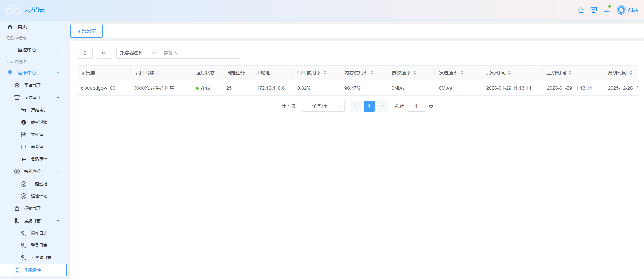Viewport: 644px width, 279px height.
Task: Collapse the 运维审计 submenu chevron
Action: point(58,98)
